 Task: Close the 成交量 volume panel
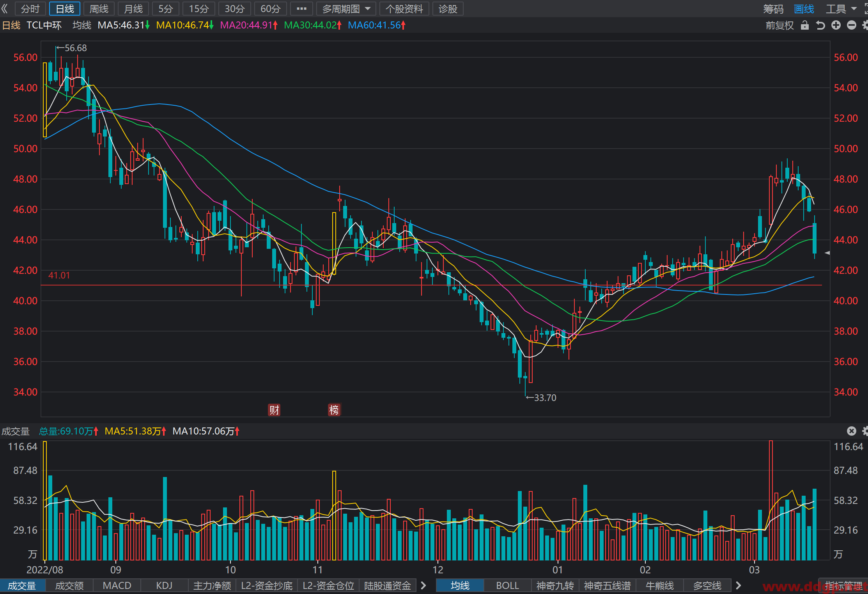[852, 431]
